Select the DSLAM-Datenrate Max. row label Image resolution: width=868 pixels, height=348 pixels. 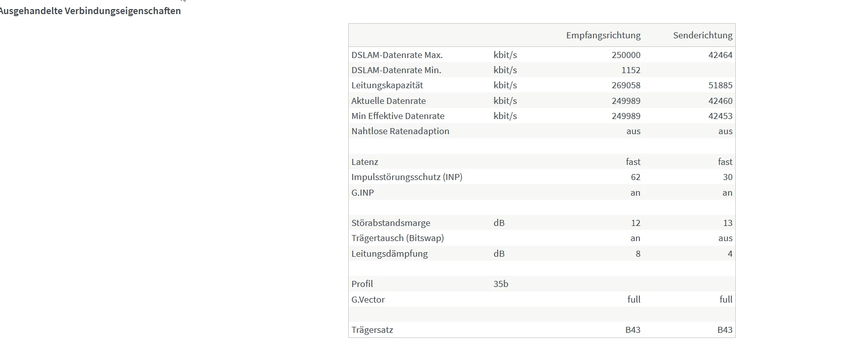coord(397,55)
